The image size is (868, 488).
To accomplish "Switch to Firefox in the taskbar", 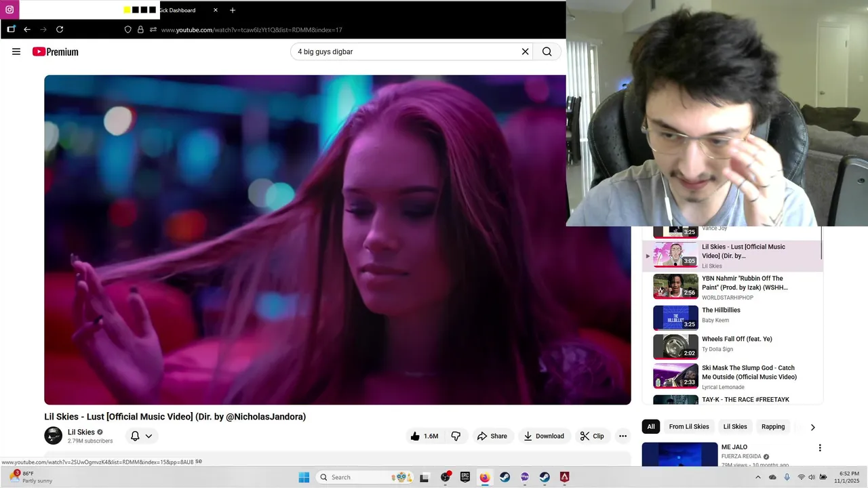I will pos(485,477).
